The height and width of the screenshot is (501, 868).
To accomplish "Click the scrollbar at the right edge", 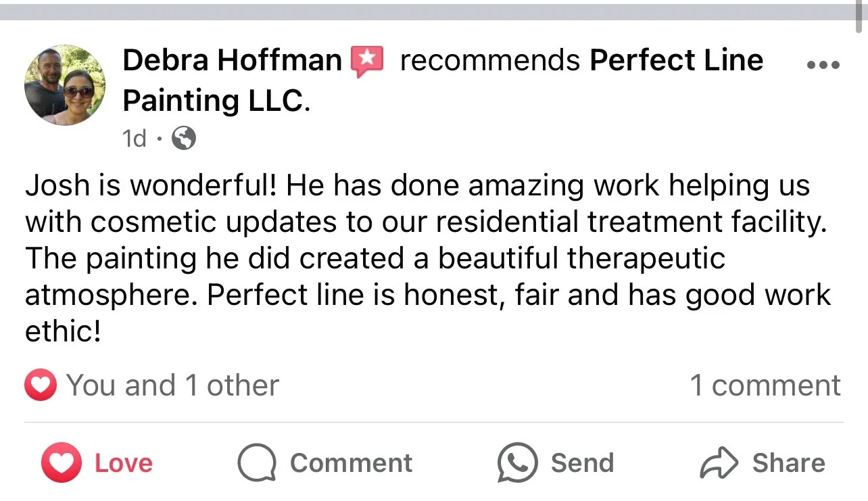I will coord(860,17).
